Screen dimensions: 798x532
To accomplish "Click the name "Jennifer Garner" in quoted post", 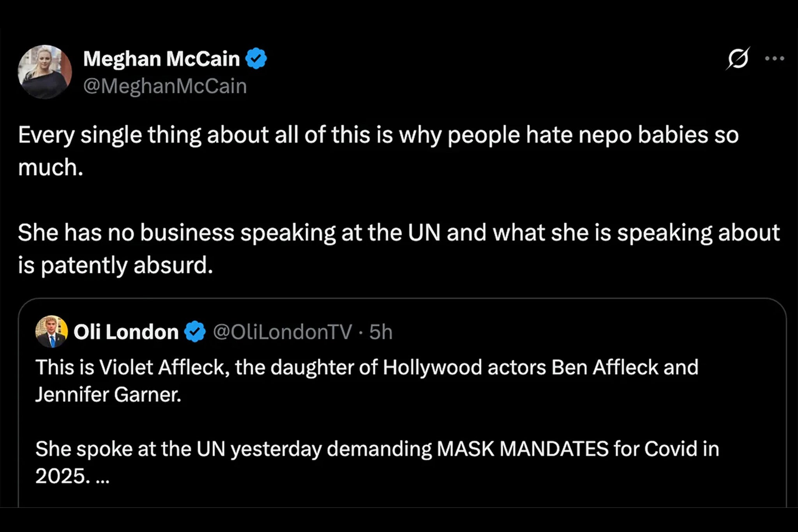I will pyautogui.click(x=108, y=394).
